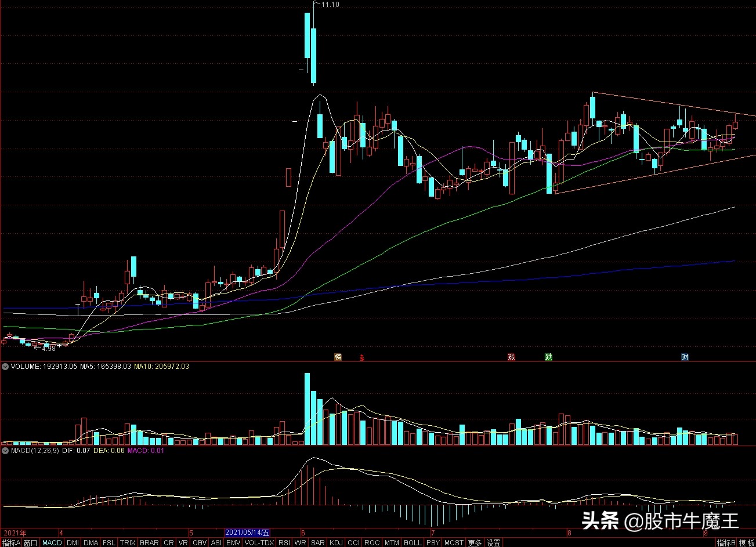Image resolution: width=756 pixels, height=547 pixels.
Task: Switch to the CR indicator tab
Action: [x=168, y=543]
